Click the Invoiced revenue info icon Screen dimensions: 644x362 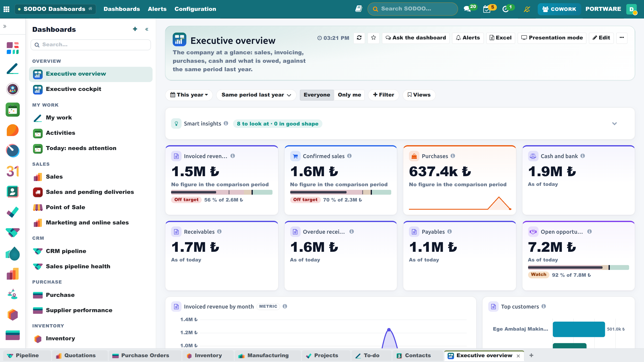pyautogui.click(x=232, y=156)
